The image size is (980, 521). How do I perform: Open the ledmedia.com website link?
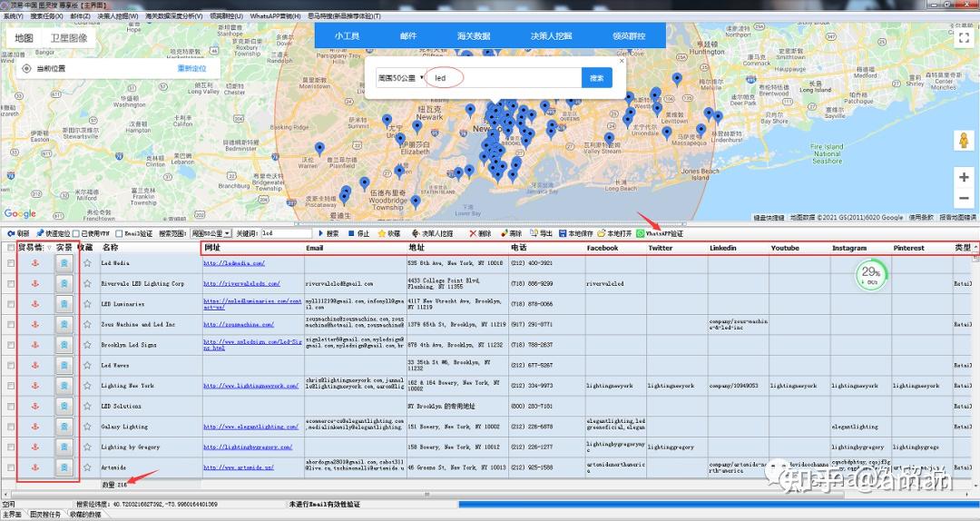(x=234, y=263)
